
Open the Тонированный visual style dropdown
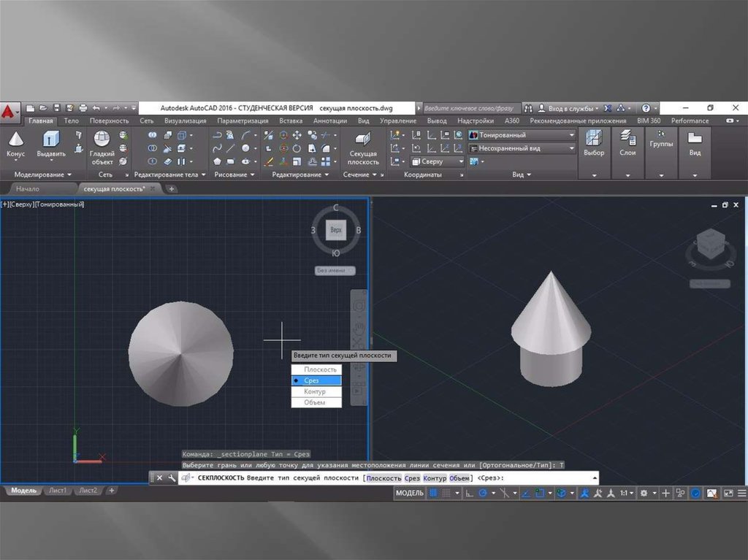coord(522,135)
